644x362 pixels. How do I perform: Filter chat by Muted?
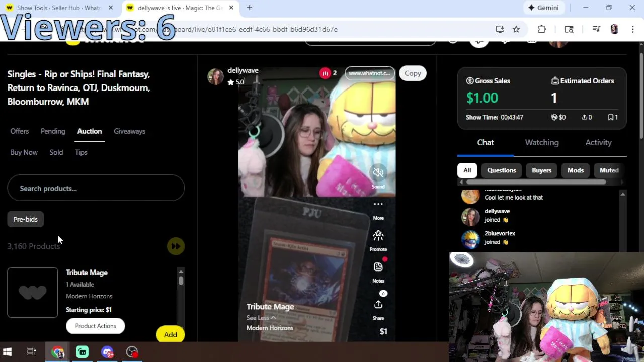[x=609, y=170]
